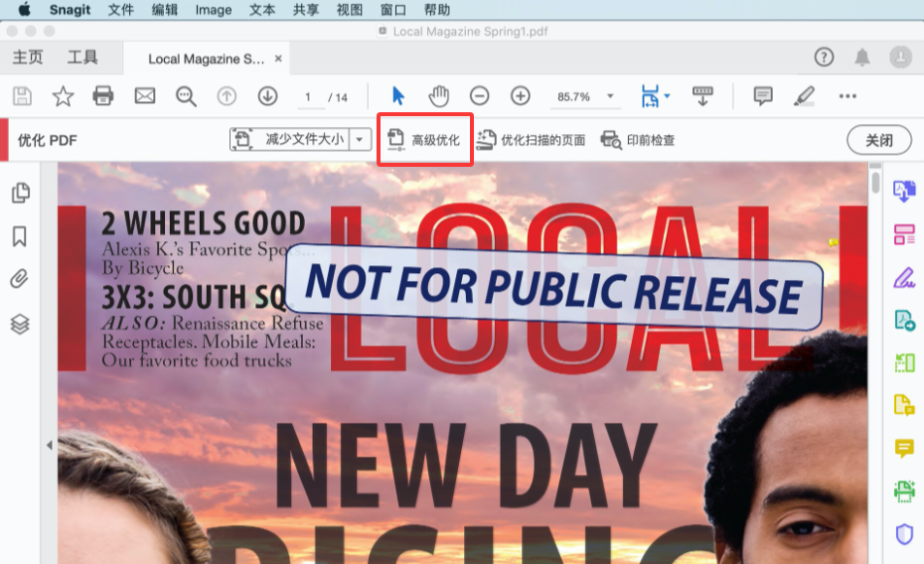This screenshot has height=564, width=924.
Task: Open page thumbnails panel in left sidebar
Action: tap(20, 193)
